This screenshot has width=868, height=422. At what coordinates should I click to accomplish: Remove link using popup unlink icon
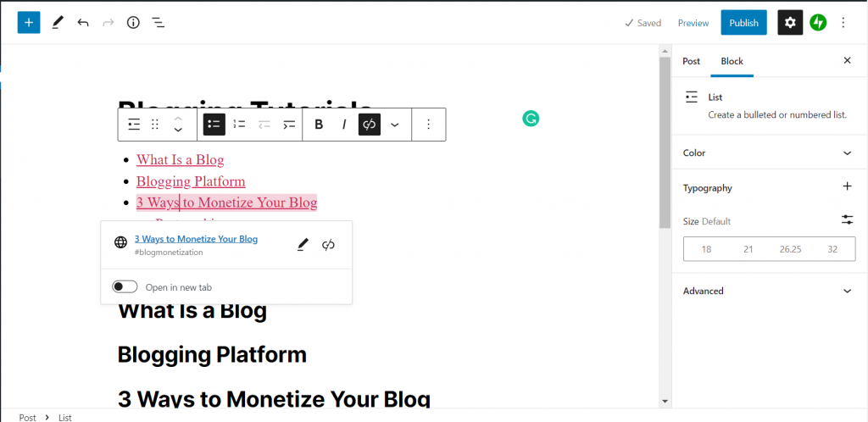tap(329, 244)
